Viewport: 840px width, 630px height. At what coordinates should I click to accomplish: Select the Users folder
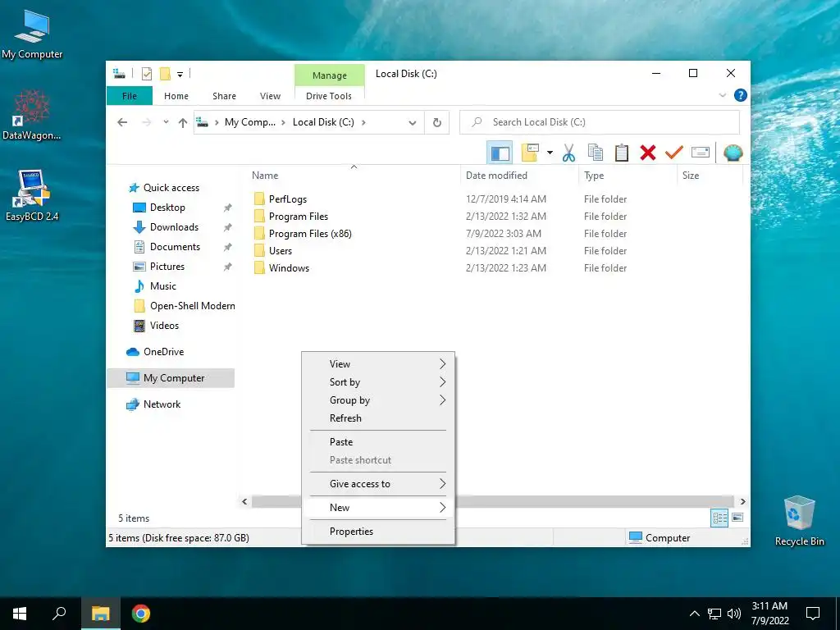point(281,251)
